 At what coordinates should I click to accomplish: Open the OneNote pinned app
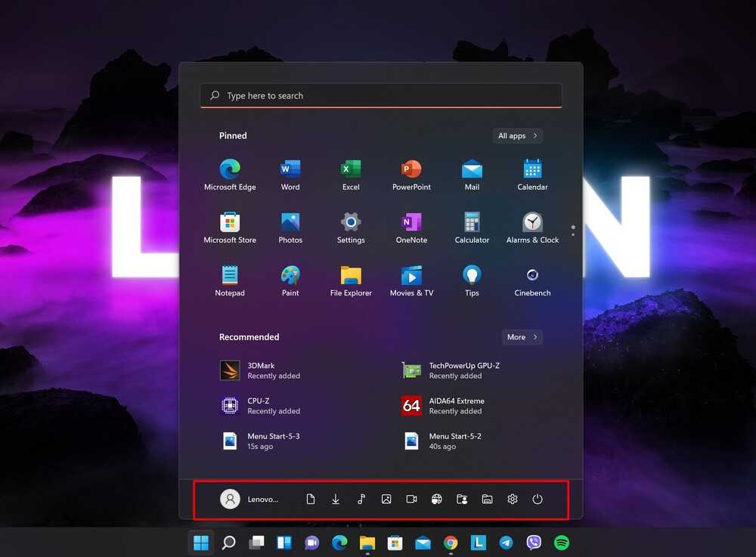point(411,227)
